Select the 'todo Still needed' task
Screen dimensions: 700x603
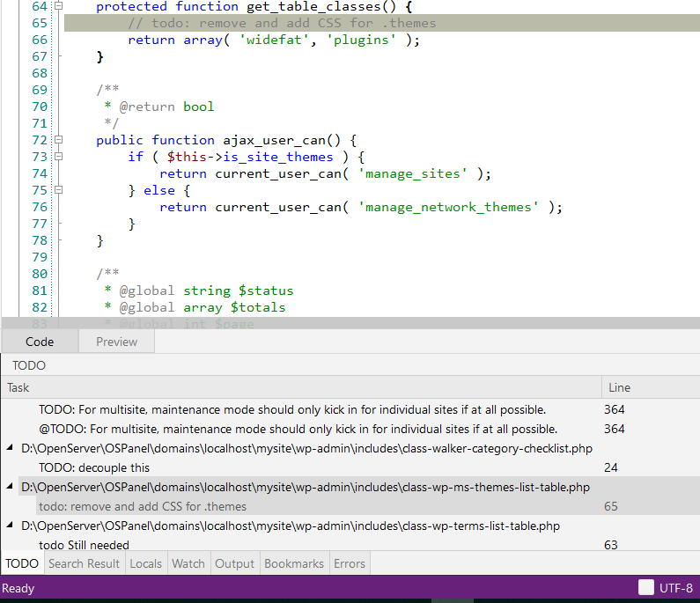click(x=84, y=545)
